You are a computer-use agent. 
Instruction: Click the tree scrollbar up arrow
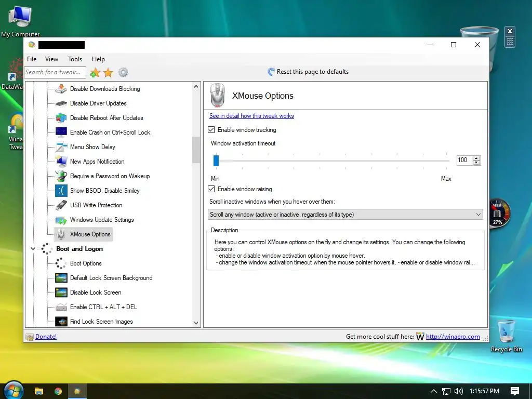196,87
